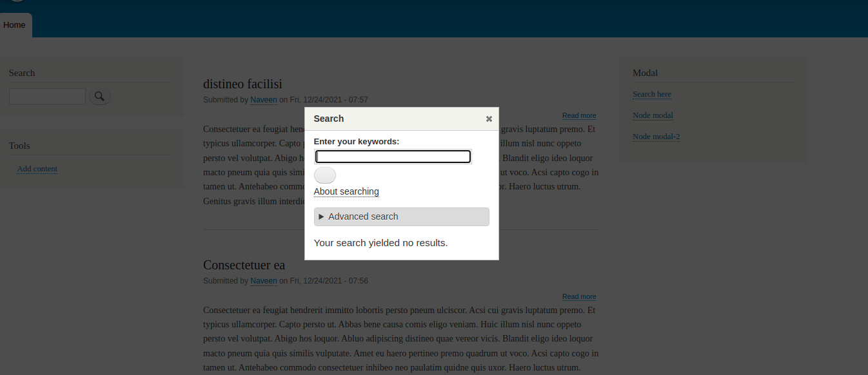Click Read more under Consectetuer ea
The height and width of the screenshot is (375, 868).
click(x=578, y=296)
